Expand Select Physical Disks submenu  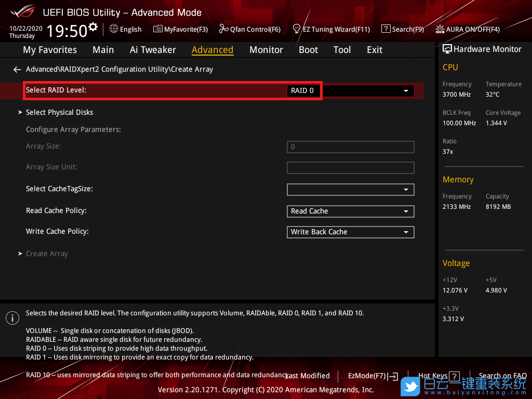click(x=59, y=112)
